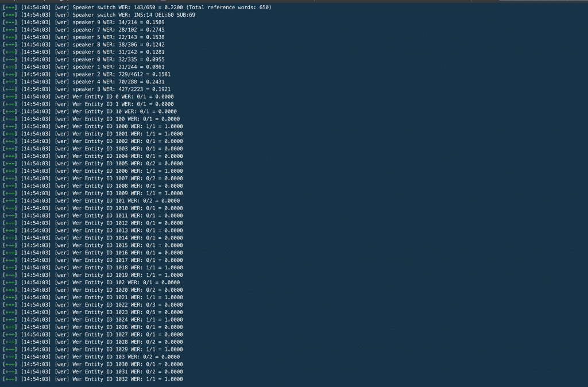The width and height of the screenshot is (588, 387).
Task: Click the Wer Entity ID 1003 line
Action: [x=92, y=149]
